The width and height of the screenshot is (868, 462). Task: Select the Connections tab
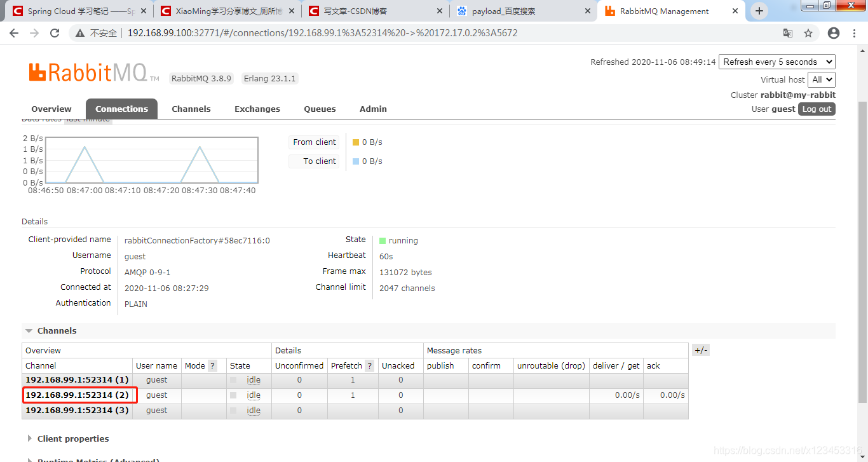(x=121, y=109)
